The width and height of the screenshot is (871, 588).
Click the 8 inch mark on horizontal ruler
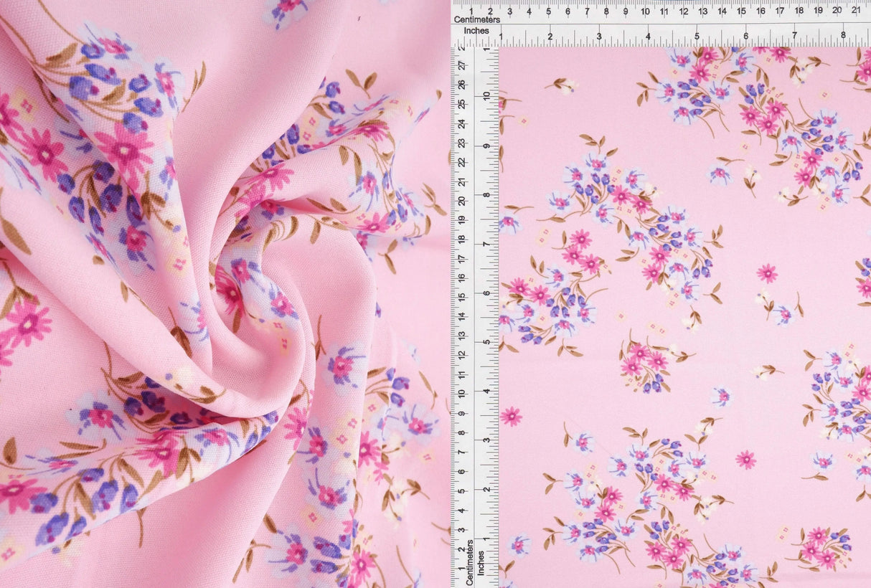coord(843,35)
